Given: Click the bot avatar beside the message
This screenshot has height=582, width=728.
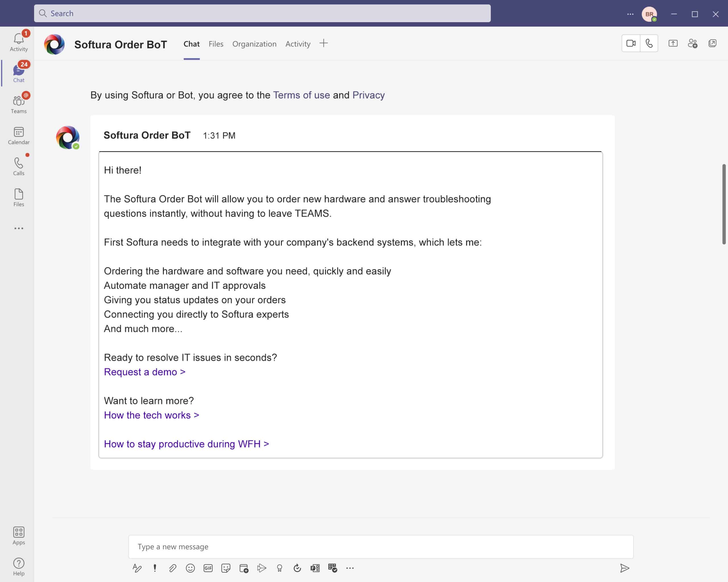Looking at the screenshot, I should click(x=68, y=137).
